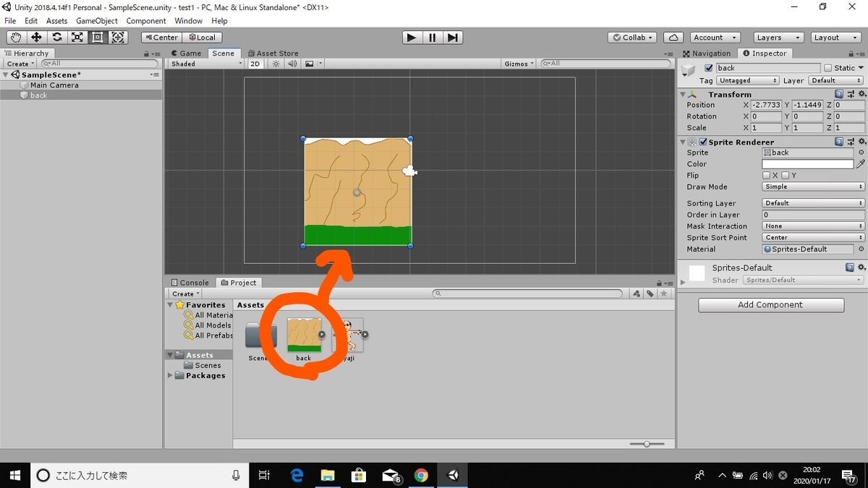Open the Tag dropdown Untagged
Viewport: 868px width, 488px height.
748,81
